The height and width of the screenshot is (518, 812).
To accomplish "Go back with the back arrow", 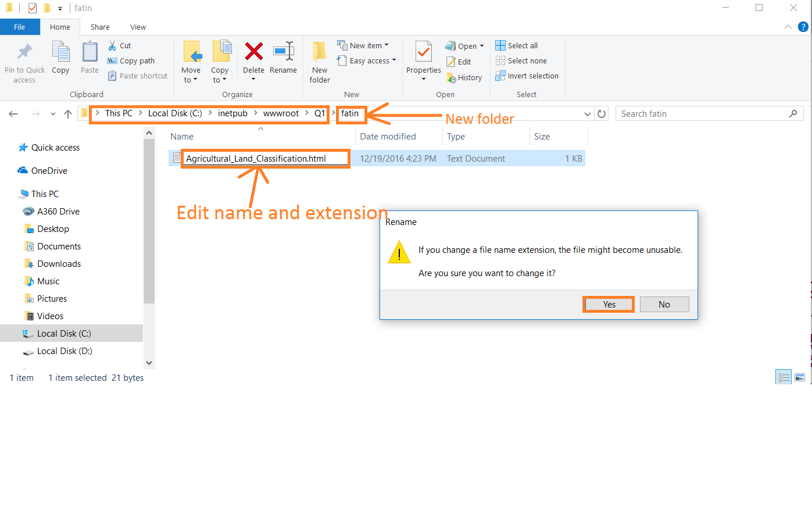I will [x=13, y=114].
